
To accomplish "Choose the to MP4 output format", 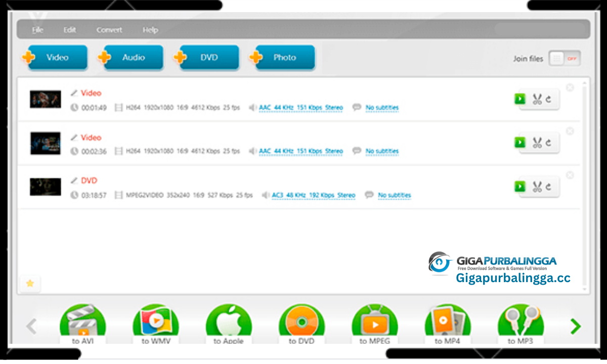I will tap(448, 325).
